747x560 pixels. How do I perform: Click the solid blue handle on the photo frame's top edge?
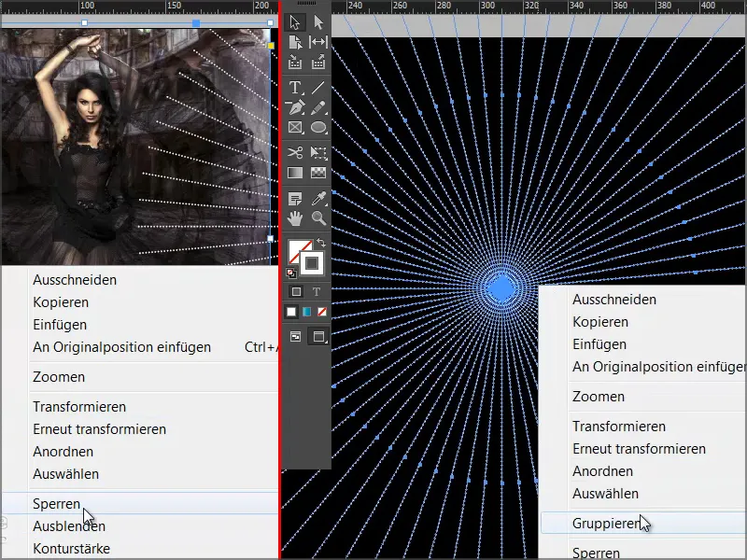click(x=196, y=22)
